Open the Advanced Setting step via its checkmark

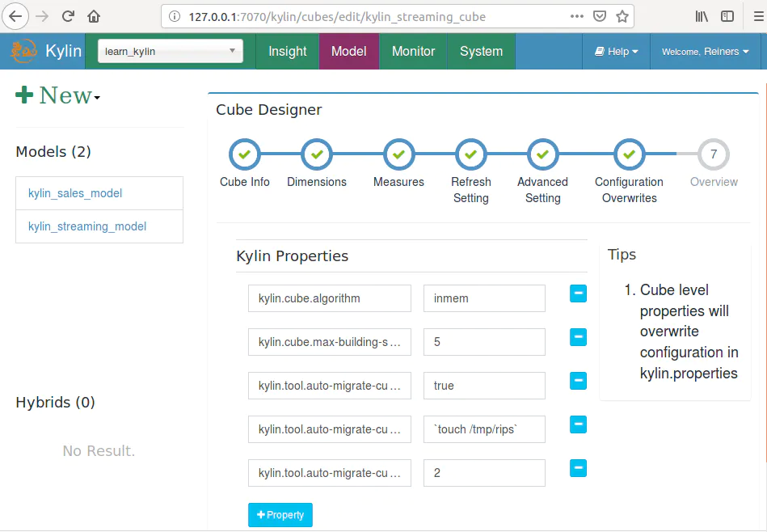pos(542,154)
